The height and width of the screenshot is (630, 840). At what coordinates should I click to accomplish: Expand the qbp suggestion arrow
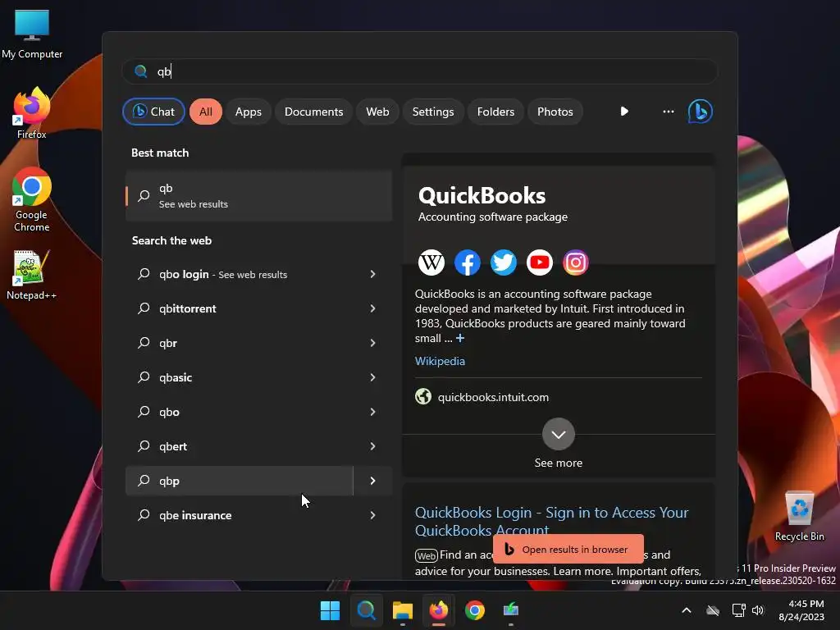373,481
